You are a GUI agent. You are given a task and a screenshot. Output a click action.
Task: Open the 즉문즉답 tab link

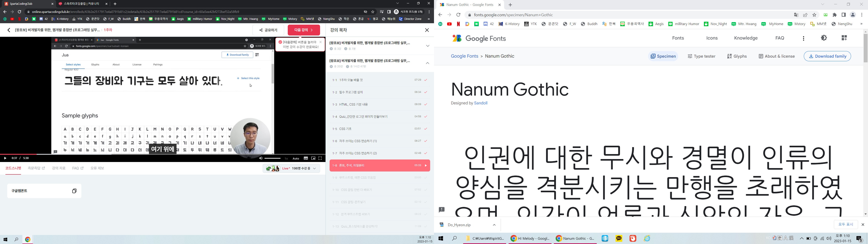(x=36, y=168)
